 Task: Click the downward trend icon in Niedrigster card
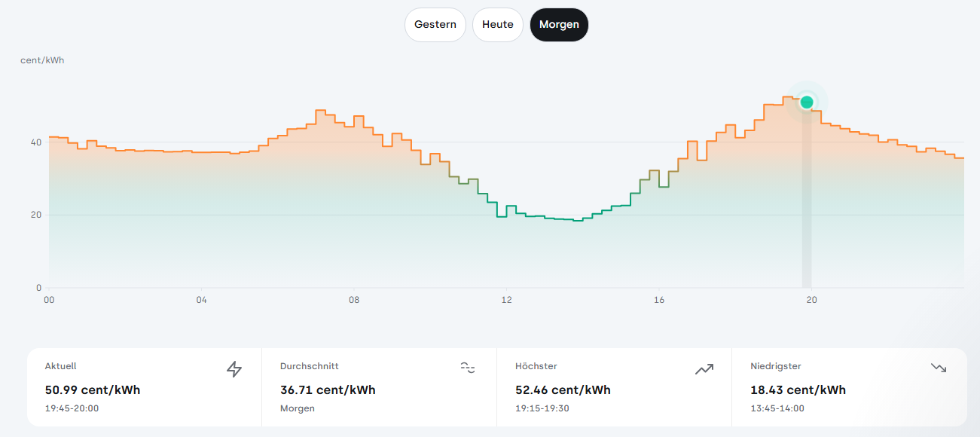[x=939, y=368]
